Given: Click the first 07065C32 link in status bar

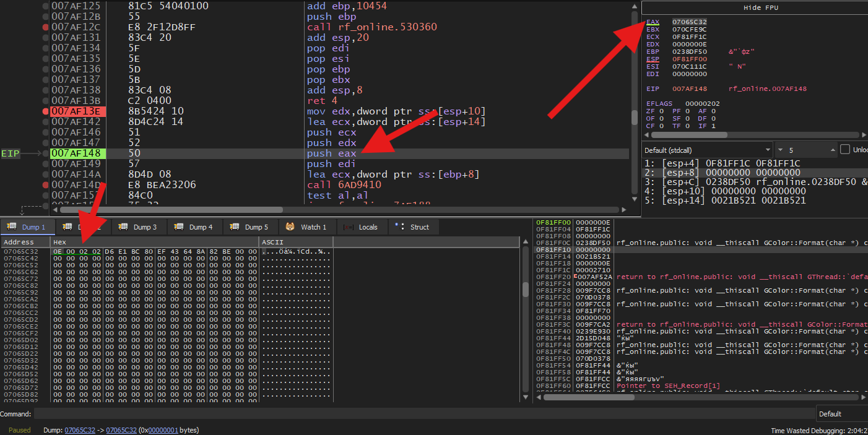Looking at the screenshot, I should point(80,430).
